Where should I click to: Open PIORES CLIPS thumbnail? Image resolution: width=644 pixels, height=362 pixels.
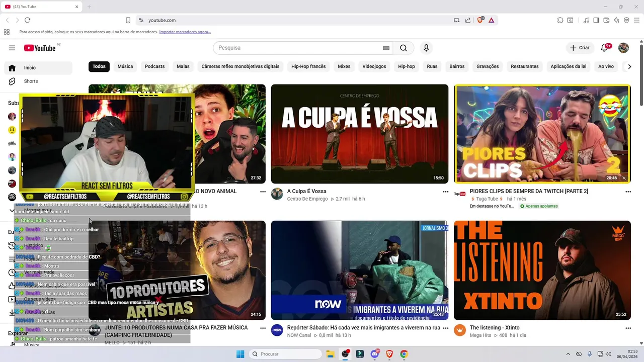542,134
